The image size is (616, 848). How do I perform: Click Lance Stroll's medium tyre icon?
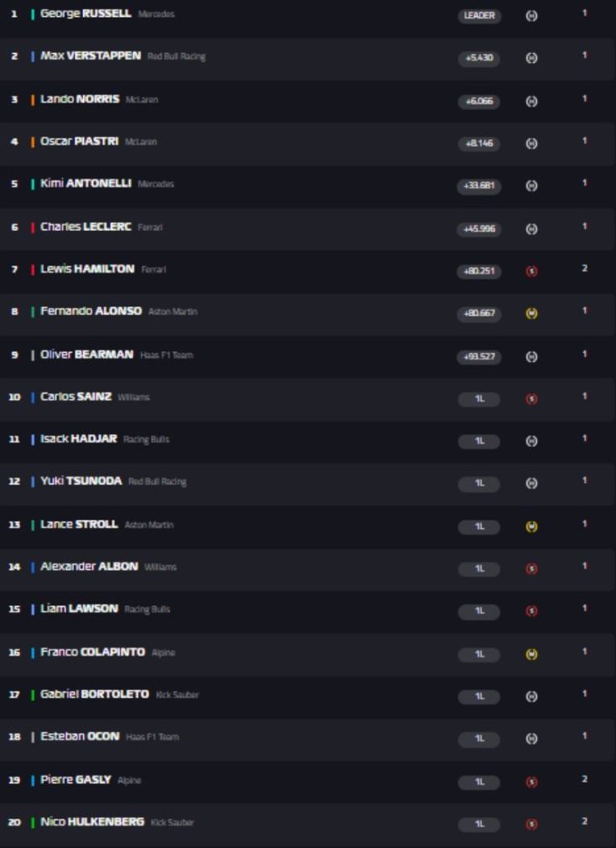[531, 526]
